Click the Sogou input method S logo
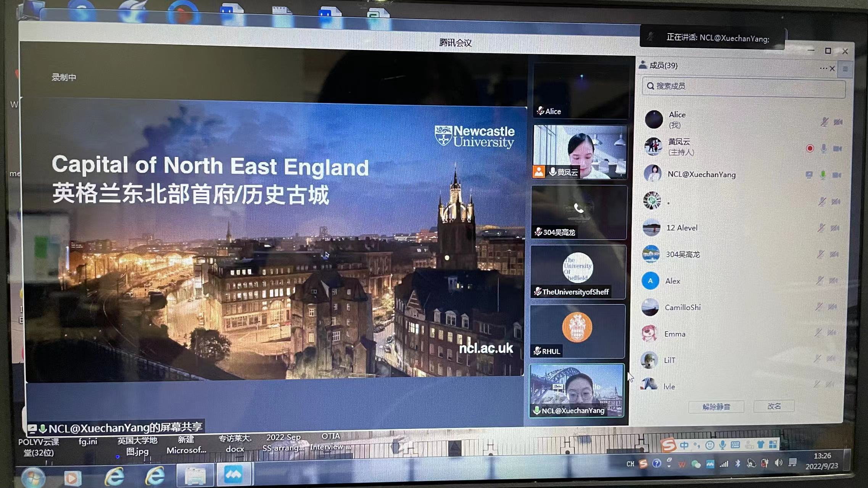Image resolution: width=868 pixels, height=488 pixels. (668, 445)
